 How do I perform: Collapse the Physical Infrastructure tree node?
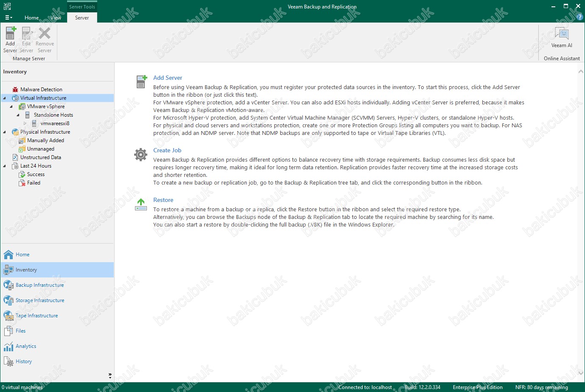[5, 132]
